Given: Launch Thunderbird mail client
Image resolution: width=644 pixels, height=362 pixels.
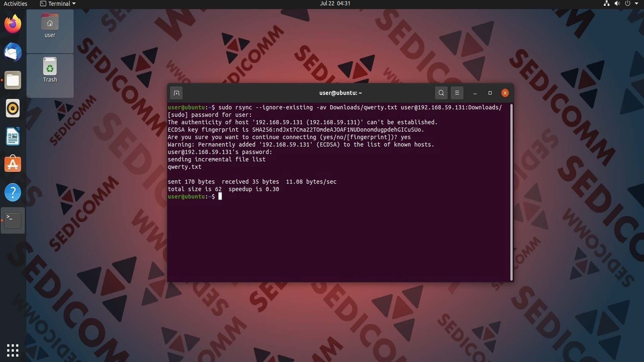Looking at the screenshot, I should point(13,52).
